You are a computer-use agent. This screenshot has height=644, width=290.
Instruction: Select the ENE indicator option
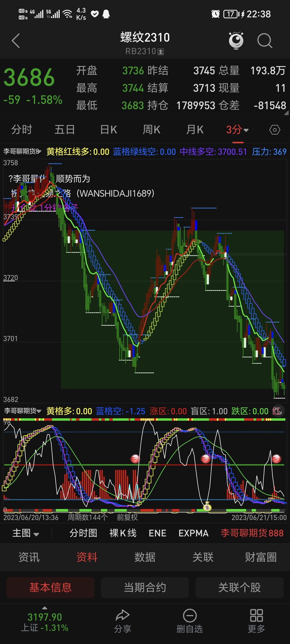pos(158,533)
